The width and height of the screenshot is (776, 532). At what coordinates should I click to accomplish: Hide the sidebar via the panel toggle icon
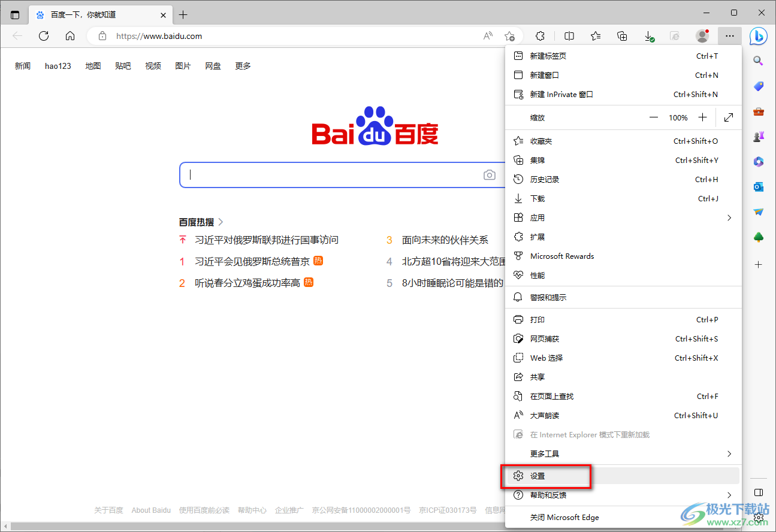[x=758, y=492]
